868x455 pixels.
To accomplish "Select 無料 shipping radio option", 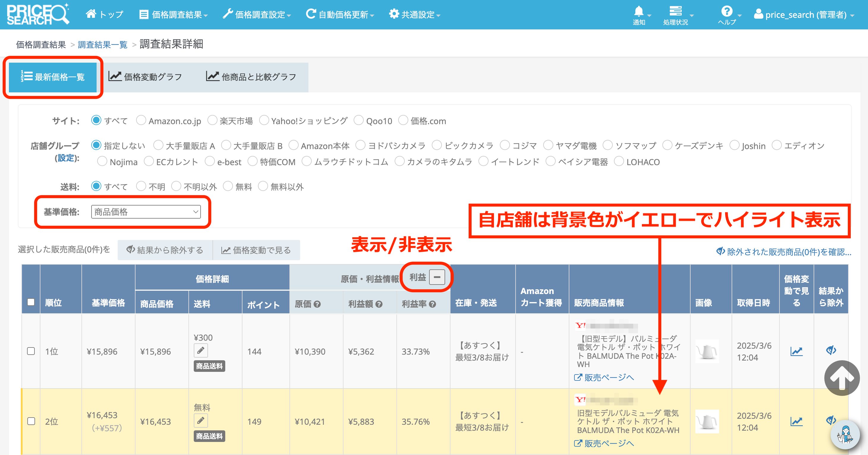I will click(x=228, y=186).
